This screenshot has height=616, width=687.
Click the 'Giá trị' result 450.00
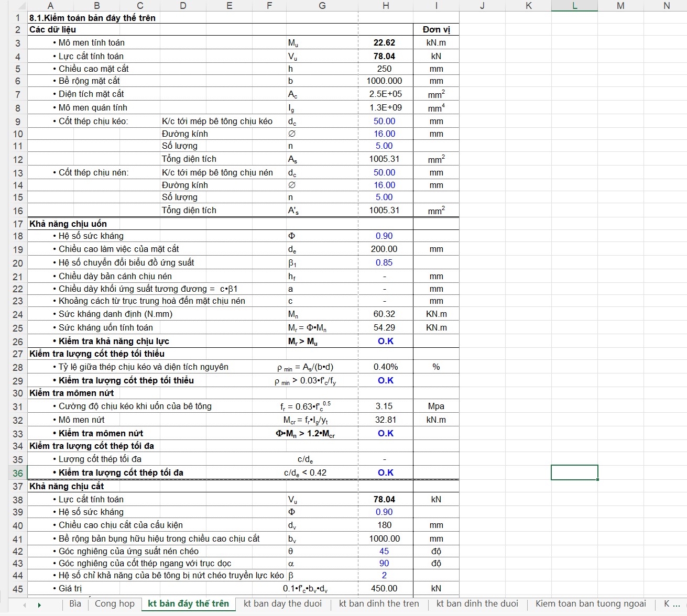pyautogui.click(x=384, y=588)
